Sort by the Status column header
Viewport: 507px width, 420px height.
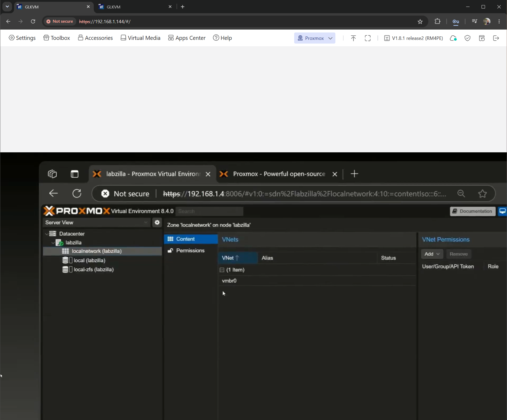pyautogui.click(x=396, y=258)
